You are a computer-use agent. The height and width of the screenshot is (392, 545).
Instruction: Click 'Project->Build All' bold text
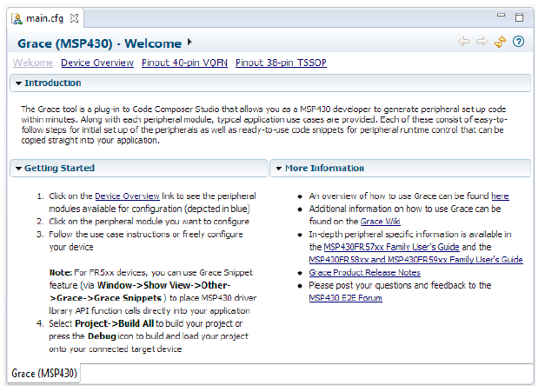click(x=115, y=323)
